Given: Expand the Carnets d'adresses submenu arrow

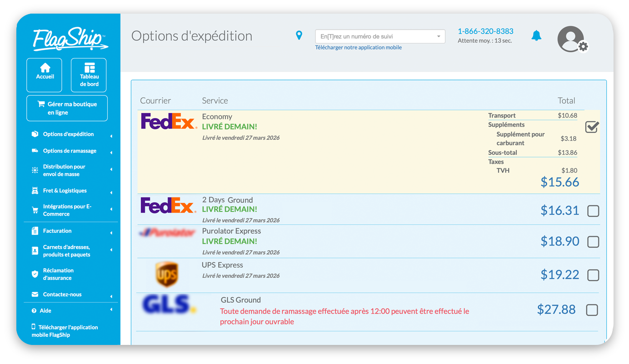Looking at the screenshot, I should click(x=111, y=250).
